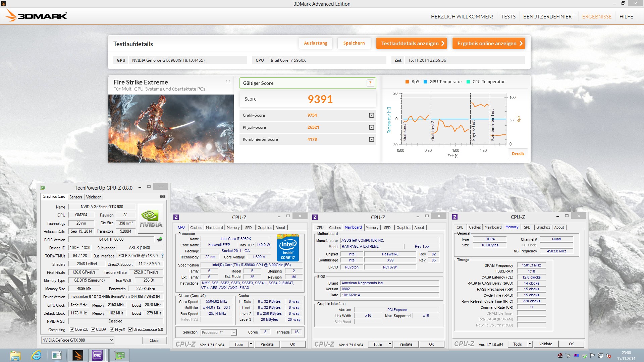The height and width of the screenshot is (362, 644).
Task: Open Graphics tab in the Mainboard CPU-Z window
Action: pos(403,228)
